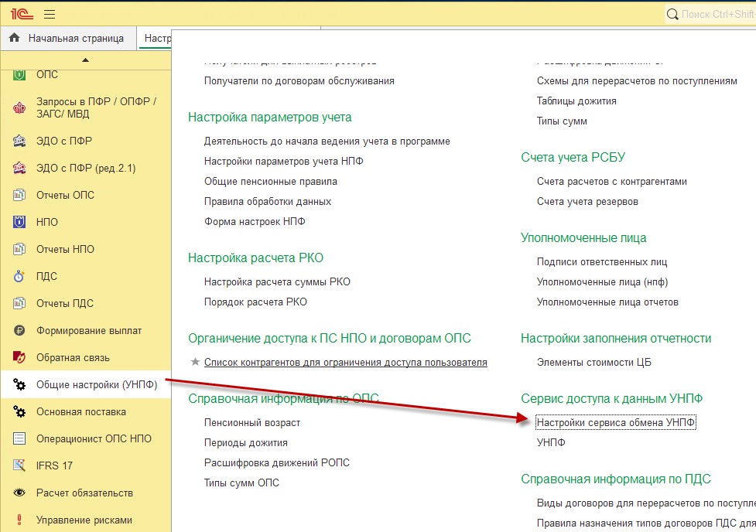Open Настройки параметров учета НПФ link
Screen dimensions: 756x532
click(283, 161)
